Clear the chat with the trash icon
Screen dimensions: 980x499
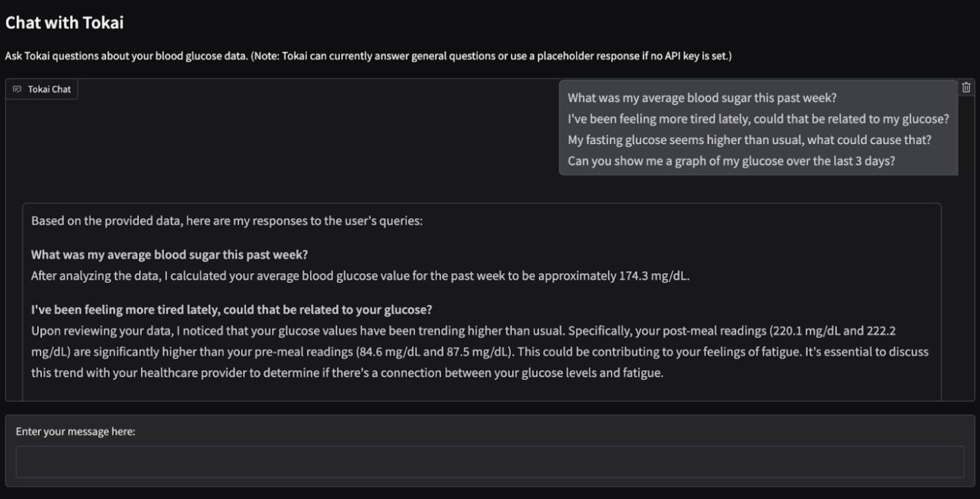966,88
